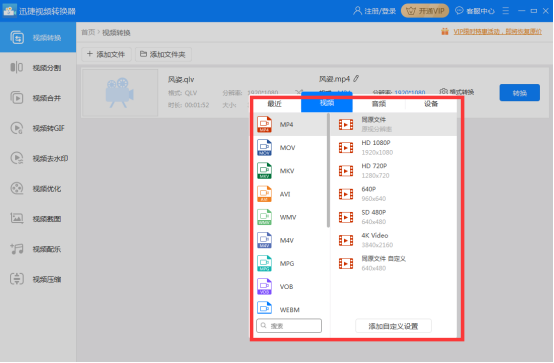Click the blue 转换 button
554x363 pixels.
[519, 93]
